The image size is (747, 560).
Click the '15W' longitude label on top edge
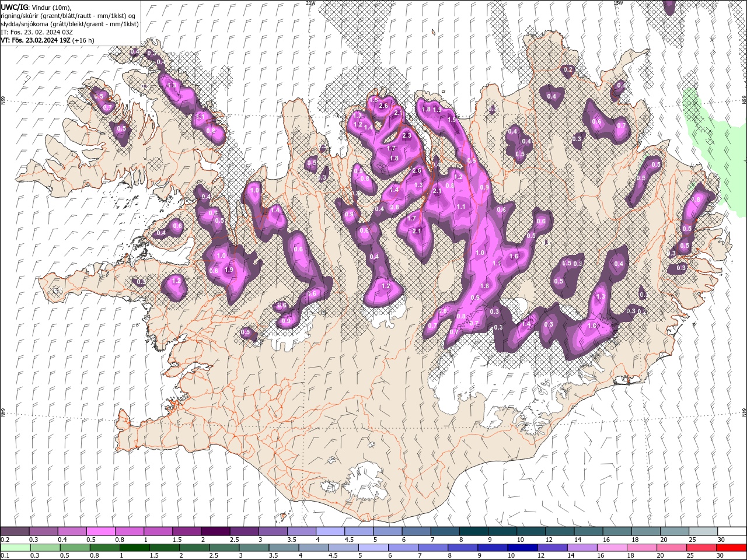pyautogui.click(x=618, y=3)
